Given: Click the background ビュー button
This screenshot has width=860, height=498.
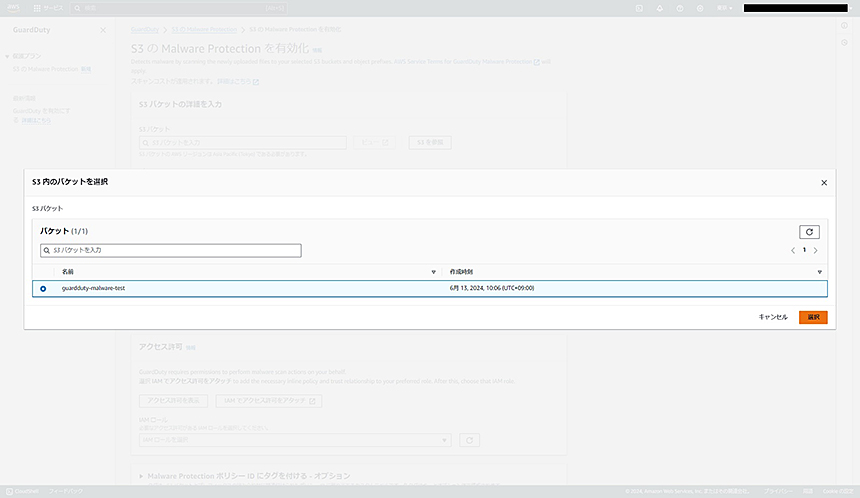Looking at the screenshot, I should (x=375, y=143).
